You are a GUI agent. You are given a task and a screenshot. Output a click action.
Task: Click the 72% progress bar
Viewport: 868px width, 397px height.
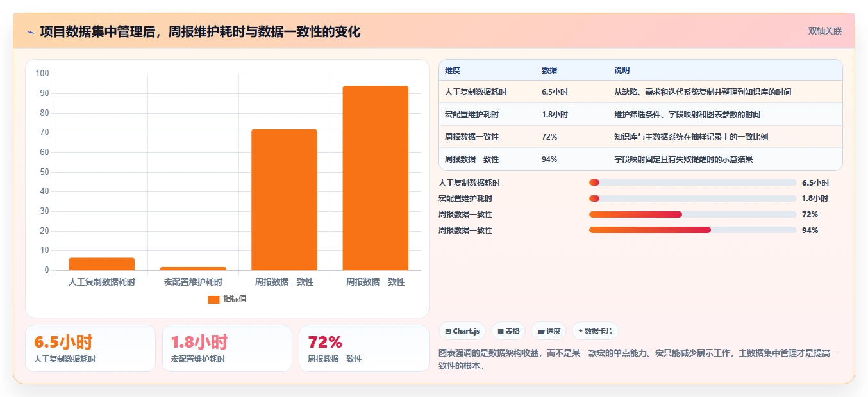[693, 215]
